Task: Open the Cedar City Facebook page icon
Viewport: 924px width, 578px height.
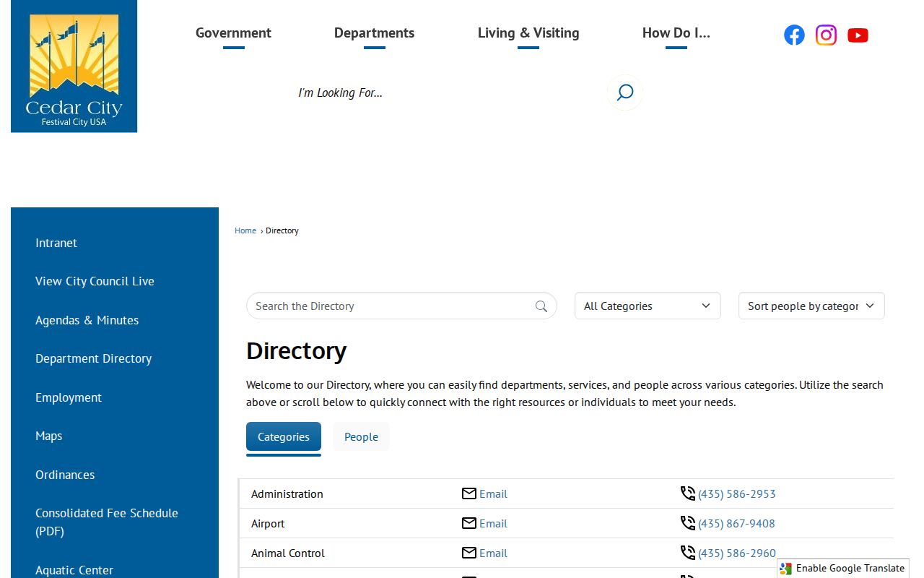Action: pos(794,35)
